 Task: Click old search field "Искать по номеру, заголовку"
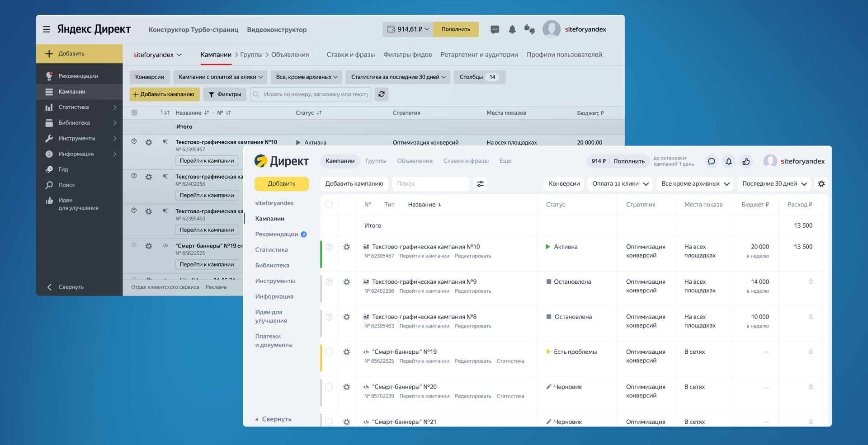pos(311,94)
